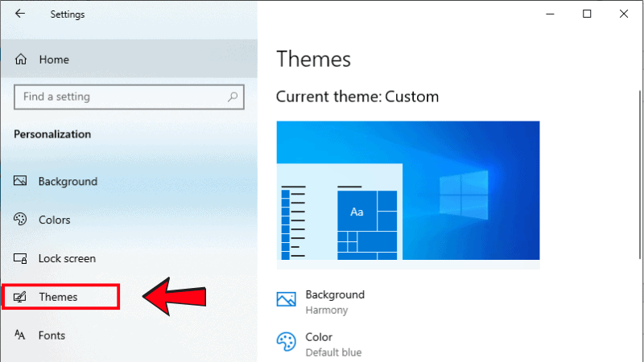The image size is (644, 362).
Task: Click the Color palette icon under theme preview
Action: [287, 341]
